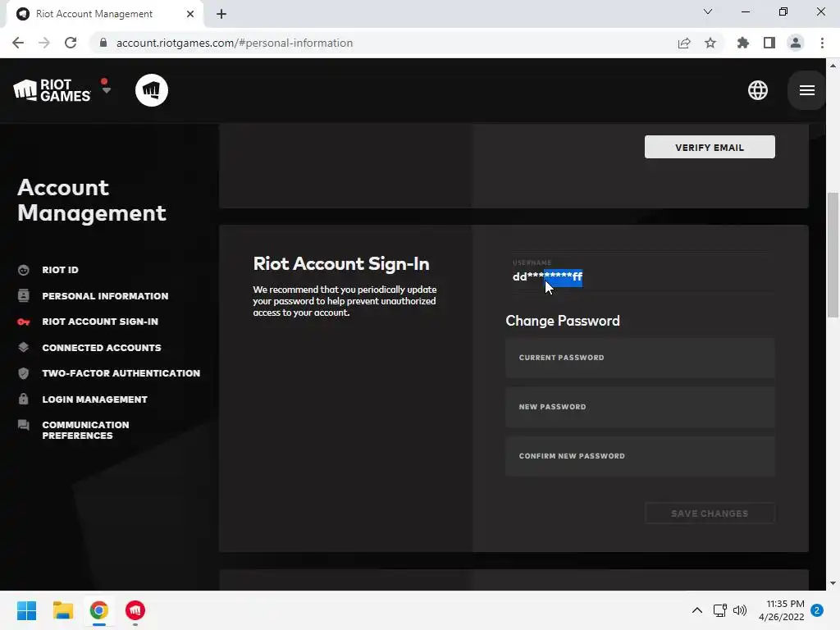Viewport: 840px width, 630px height.
Task: Bookmark this page with star
Action: click(x=710, y=43)
